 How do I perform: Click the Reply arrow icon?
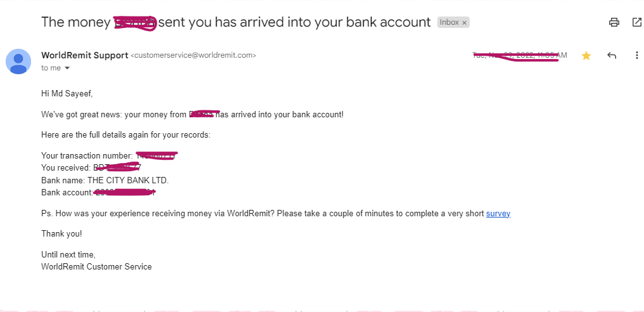[612, 56]
